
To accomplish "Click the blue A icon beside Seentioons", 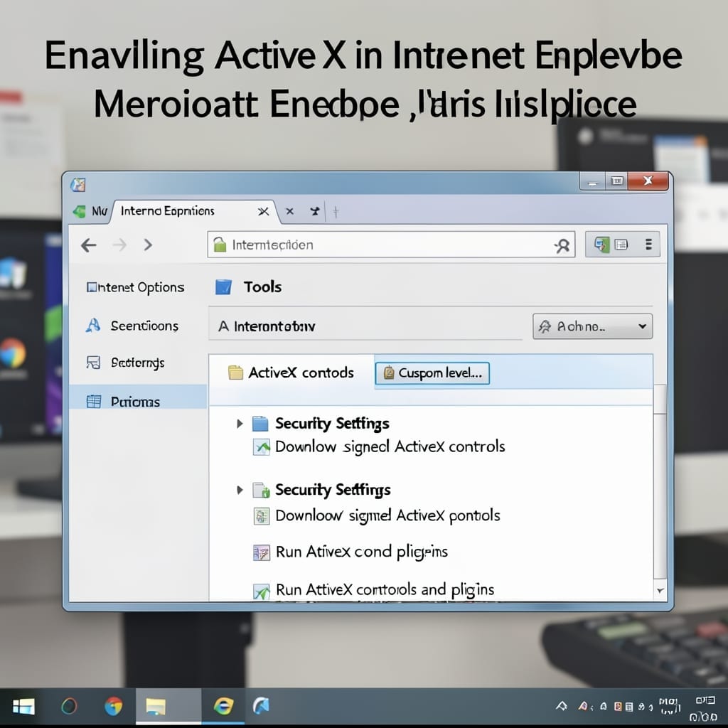I will click(x=93, y=326).
